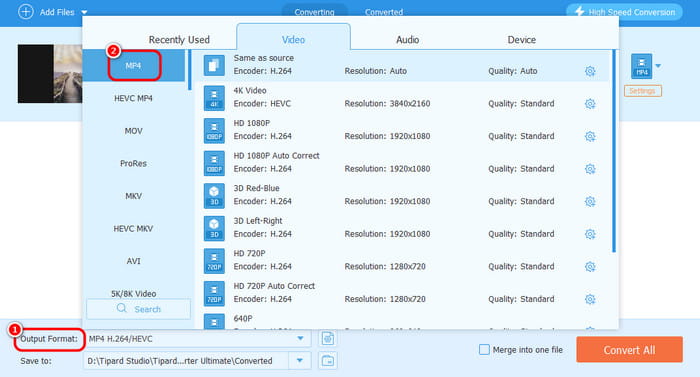Screen dimensions: 700x377
Task: Click the custom profile icon beside Output Format
Action: pyautogui.click(x=328, y=339)
